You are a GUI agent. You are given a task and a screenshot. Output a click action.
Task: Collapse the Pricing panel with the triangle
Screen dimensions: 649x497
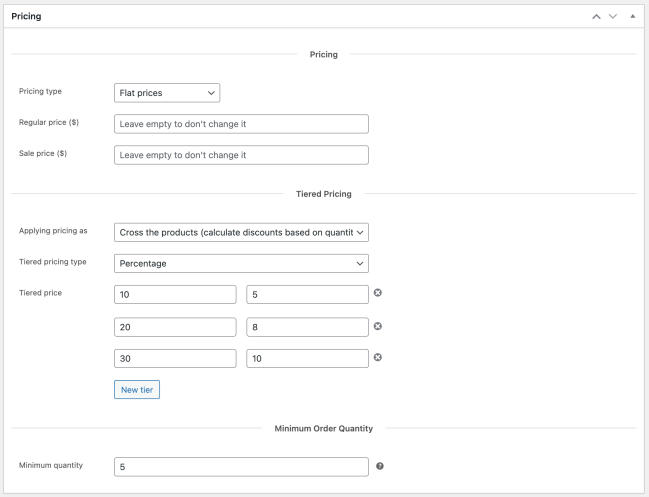pos(632,17)
